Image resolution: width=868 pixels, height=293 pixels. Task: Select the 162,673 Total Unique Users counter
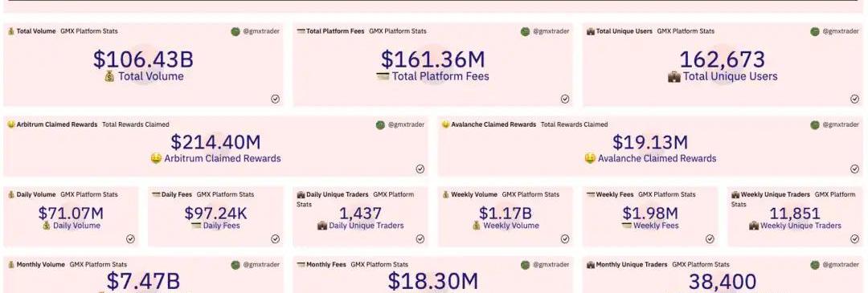723,59
